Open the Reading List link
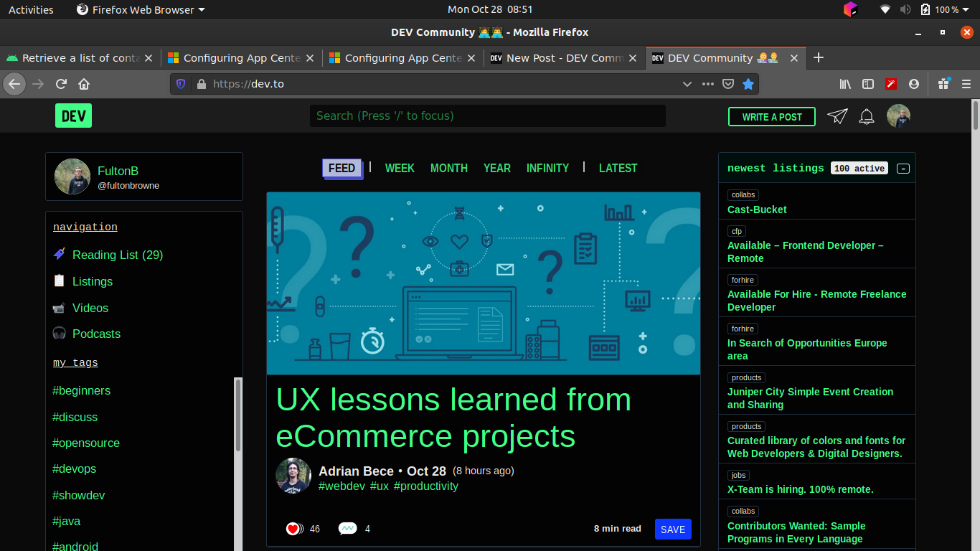The image size is (980, 551). click(118, 255)
